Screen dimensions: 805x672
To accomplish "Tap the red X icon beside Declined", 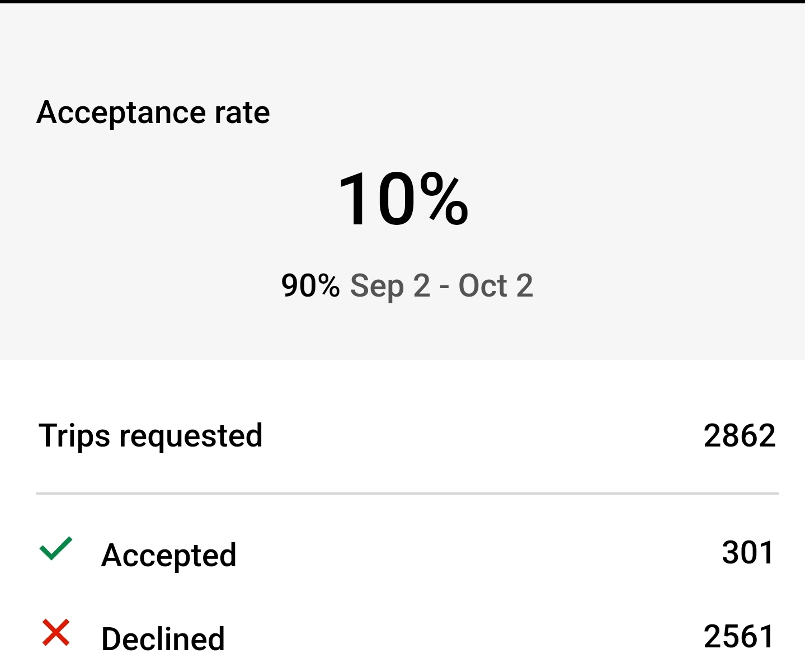I will 56,633.
